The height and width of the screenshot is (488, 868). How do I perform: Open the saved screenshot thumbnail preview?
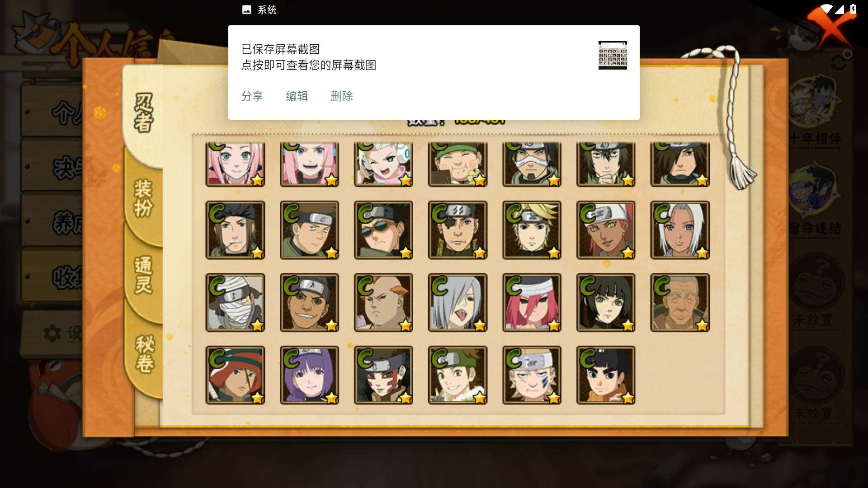click(613, 55)
